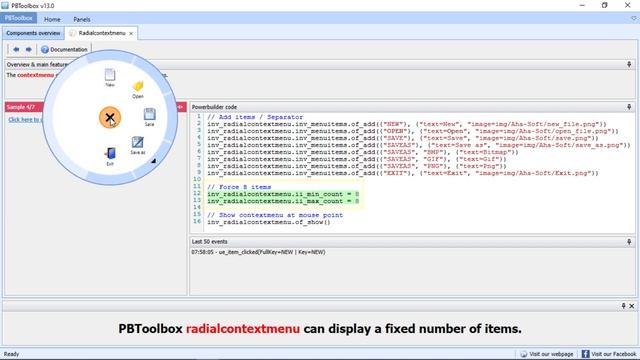Choose the Open folder item in radial menu
The image size is (640, 360).
coord(138,90)
